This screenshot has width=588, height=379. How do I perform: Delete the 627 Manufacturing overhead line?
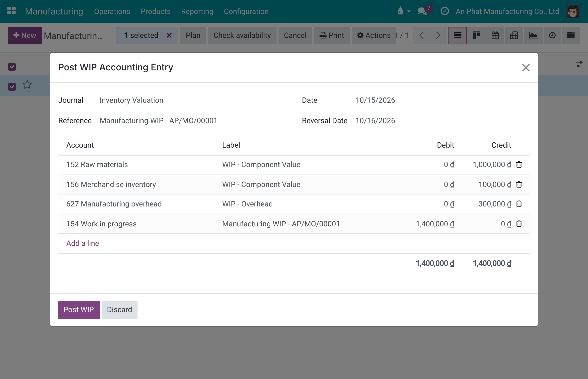click(519, 204)
